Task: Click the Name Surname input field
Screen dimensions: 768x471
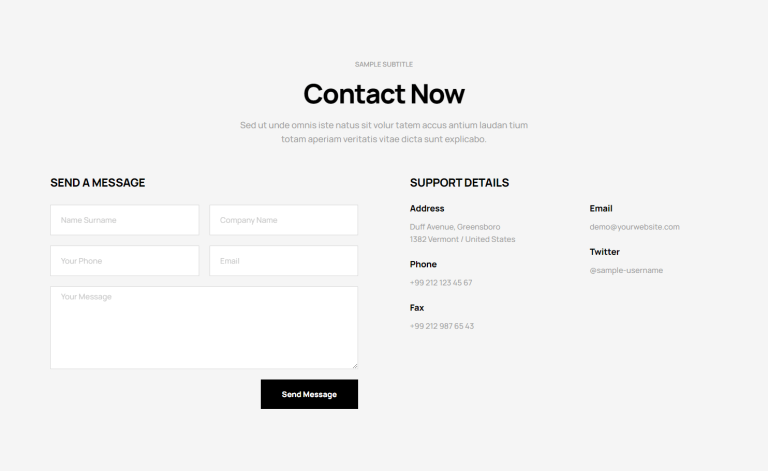Action: (x=125, y=220)
